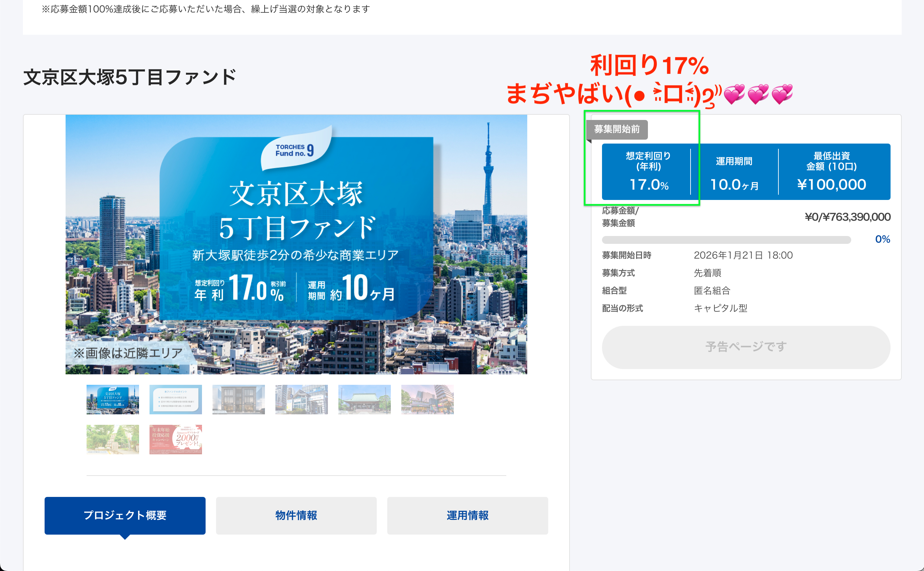The height and width of the screenshot is (571, 924).
Task: Switch to the 運用情報 tab
Action: [x=467, y=515]
